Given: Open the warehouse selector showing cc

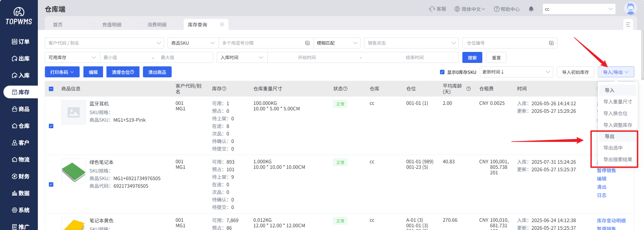Looking at the screenshot, I should click(x=579, y=9).
